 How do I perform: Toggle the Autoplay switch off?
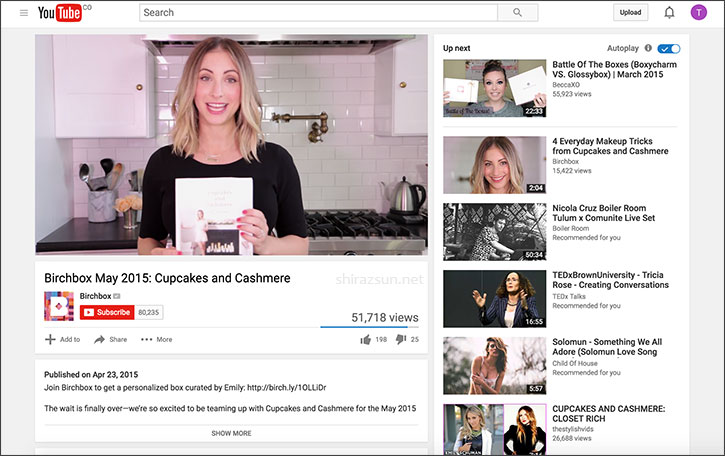[x=669, y=49]
